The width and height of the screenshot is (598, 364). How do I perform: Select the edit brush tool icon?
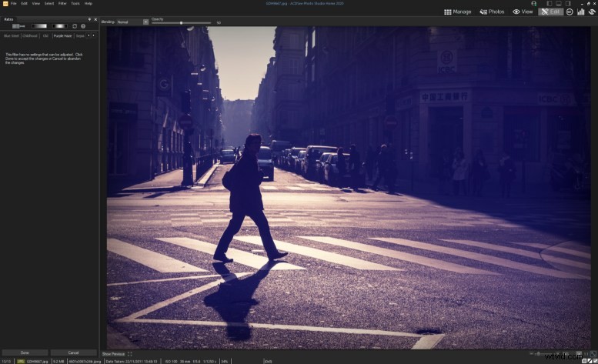point(18,26)
